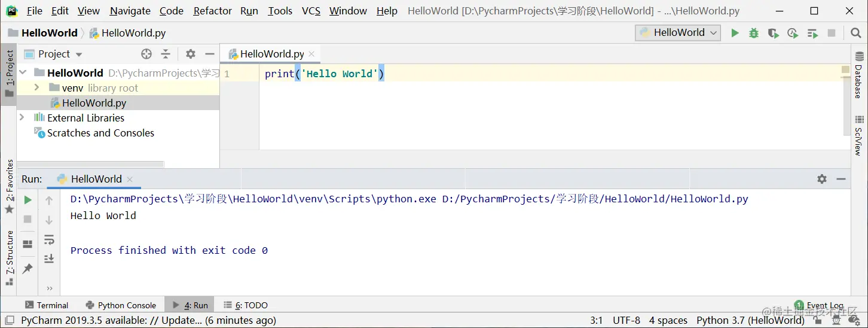
Task: Toggle pin tab in Run panel
Action: [27, 269]
